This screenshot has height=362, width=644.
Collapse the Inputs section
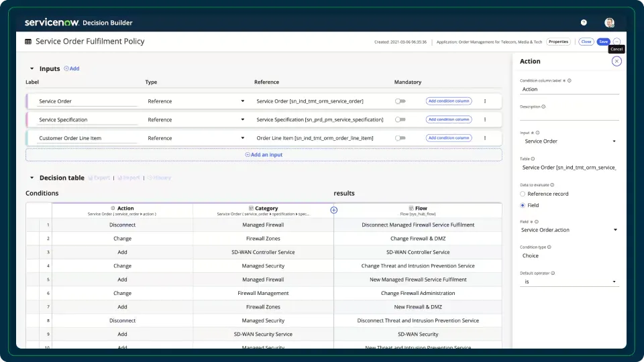32,68
